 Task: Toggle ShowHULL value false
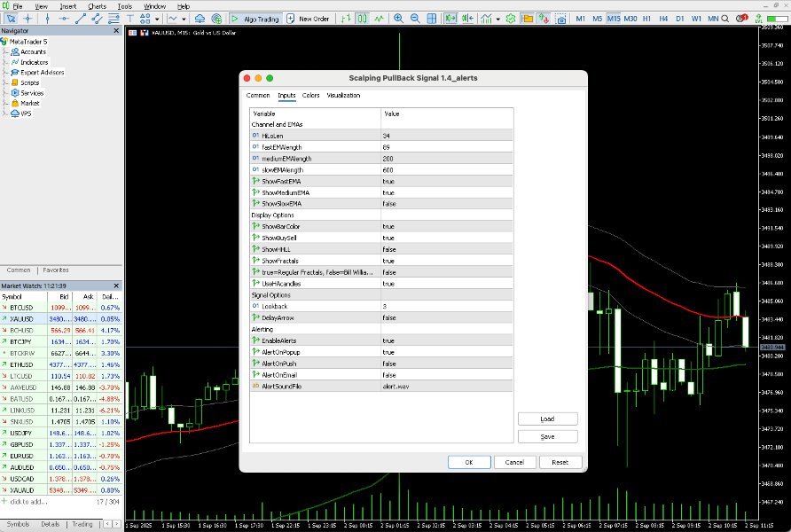point(447,249)
